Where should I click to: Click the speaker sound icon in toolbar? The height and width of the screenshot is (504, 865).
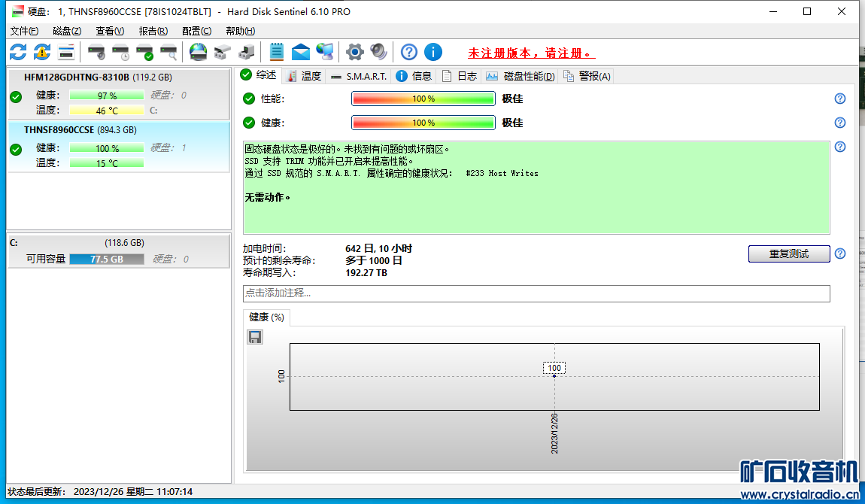(x=378, y=52)
